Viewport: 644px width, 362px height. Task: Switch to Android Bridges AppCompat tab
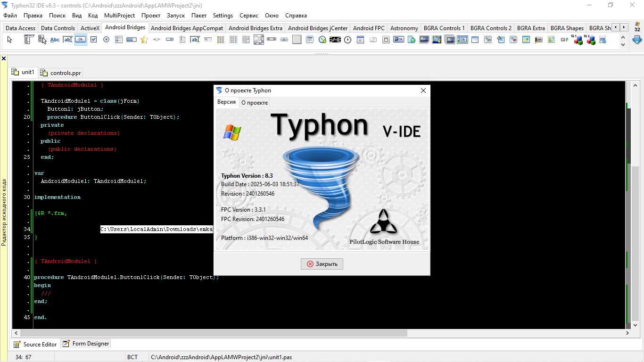point(187,28)
